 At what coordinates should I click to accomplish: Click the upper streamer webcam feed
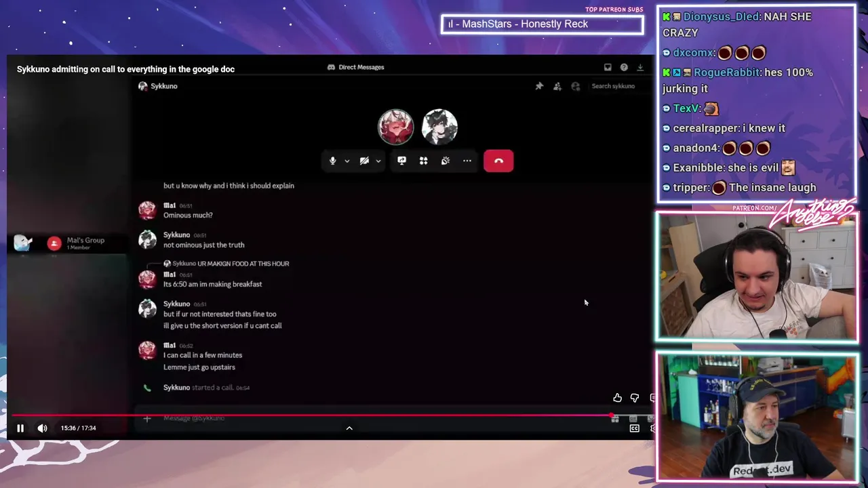click(x=756, y=277)
